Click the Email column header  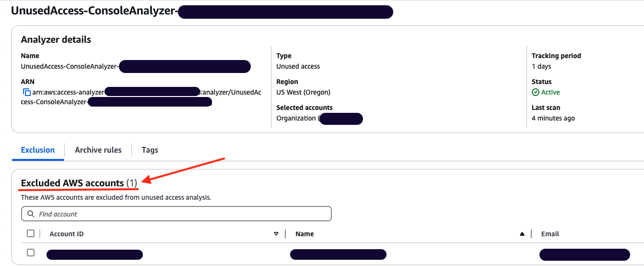550,234
